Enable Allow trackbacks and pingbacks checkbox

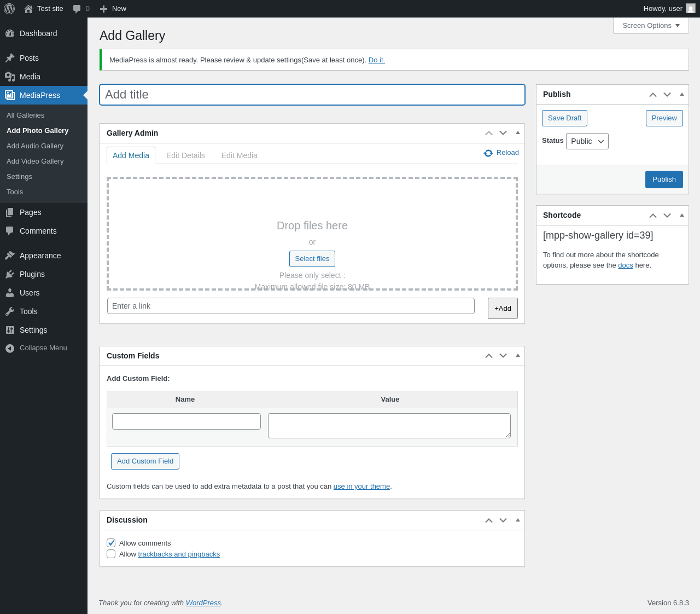click(111, 554)
